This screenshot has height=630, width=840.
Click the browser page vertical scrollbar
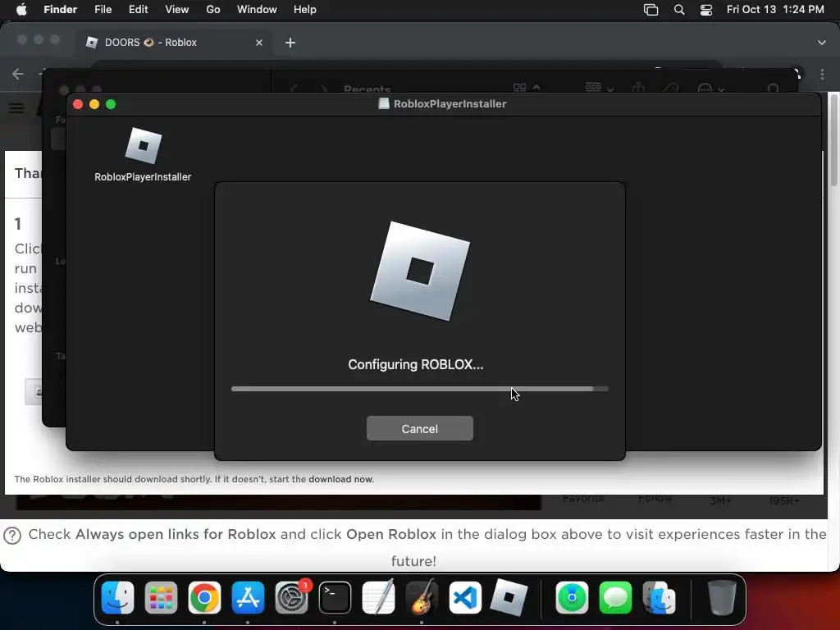tap(833, 140)
